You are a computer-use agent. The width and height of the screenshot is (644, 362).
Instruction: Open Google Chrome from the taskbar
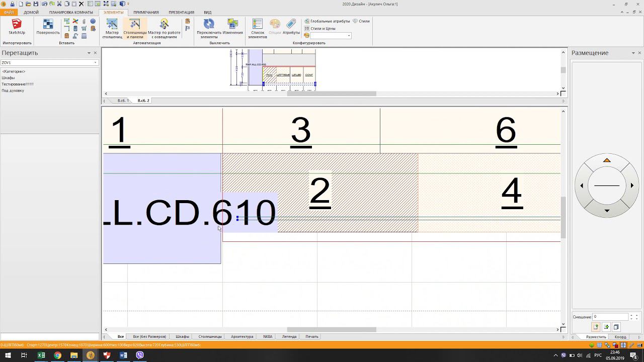click(57, 355)
